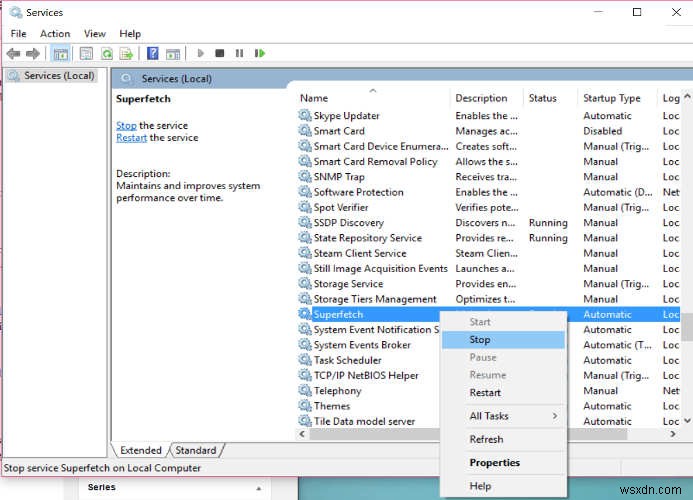The height and width of the screenshot is (500, 693).
Task: Expand the All Tasks submenu arrow
Action: 555,416
